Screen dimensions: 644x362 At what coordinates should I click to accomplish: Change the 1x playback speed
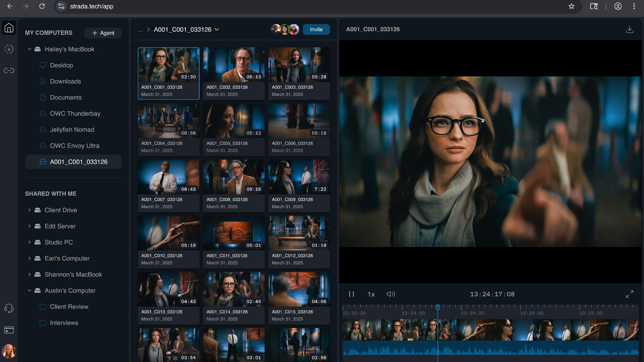371,294
